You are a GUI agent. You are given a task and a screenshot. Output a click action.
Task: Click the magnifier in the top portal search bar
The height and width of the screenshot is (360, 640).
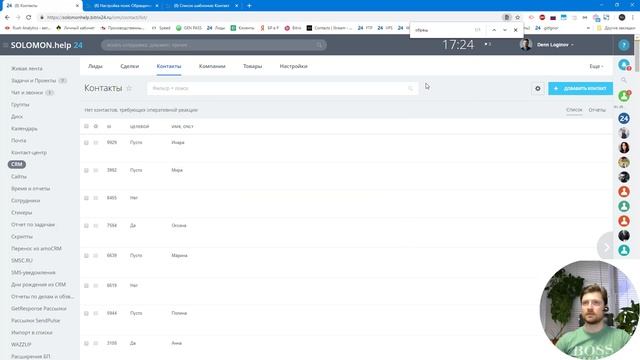click(319, 45)
